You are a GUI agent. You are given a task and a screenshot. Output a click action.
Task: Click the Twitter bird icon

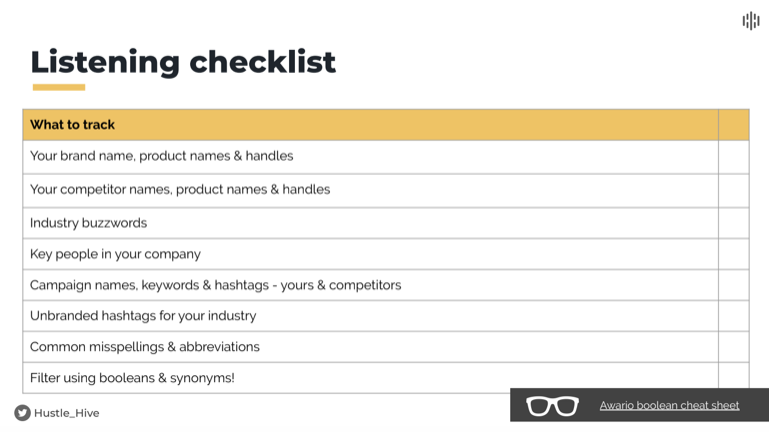[x=22, y=413]
